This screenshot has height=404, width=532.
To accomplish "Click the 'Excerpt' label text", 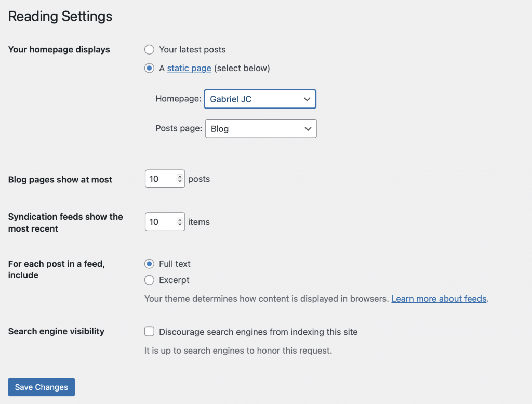I will [x=174, y=280].
